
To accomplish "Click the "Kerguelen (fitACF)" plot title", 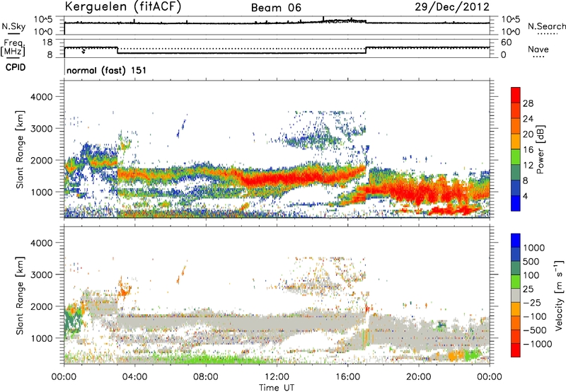I will [122, 6].
